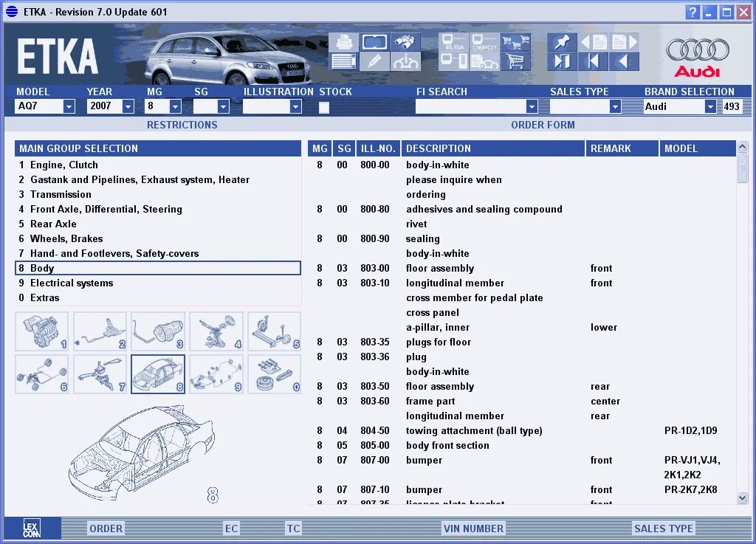The height and width of the screenshot is (544, 756).
Task: Click the pushpin icon
Action: [x=562, y=42]
